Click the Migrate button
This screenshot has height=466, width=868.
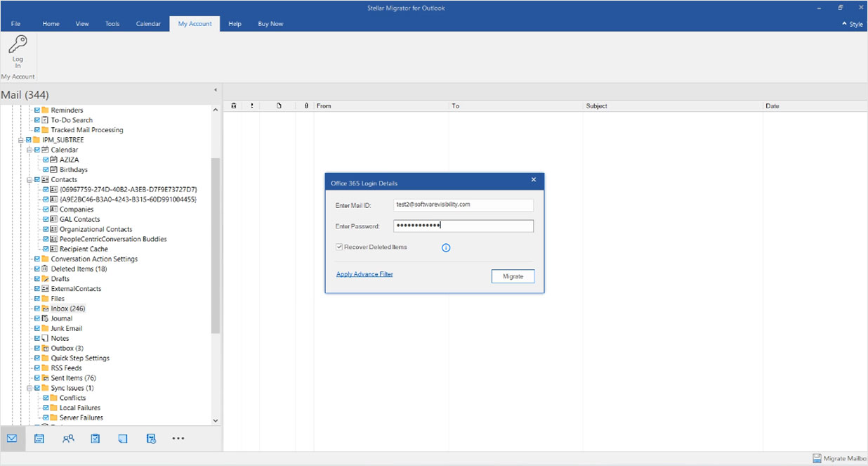tap(513, 276)
